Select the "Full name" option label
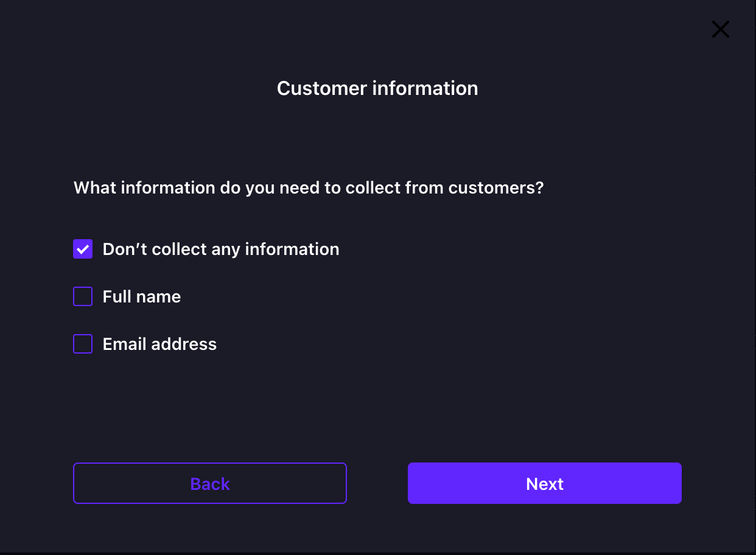 tap(141, 296)
